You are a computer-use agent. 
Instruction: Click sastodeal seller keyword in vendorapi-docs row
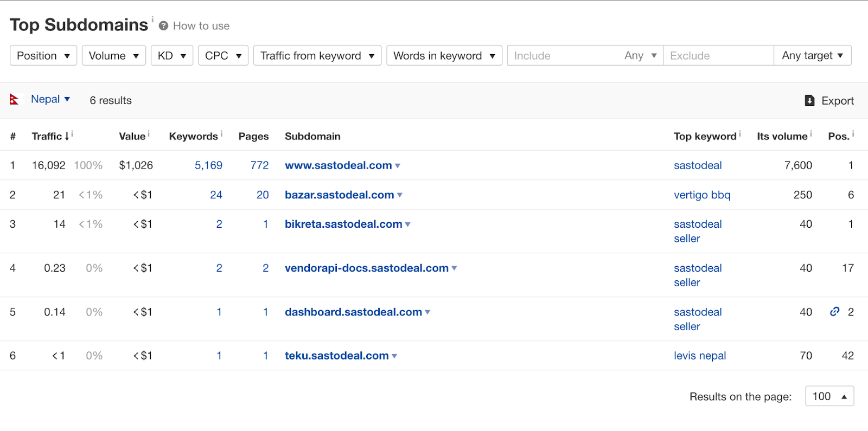click(698, 275)
